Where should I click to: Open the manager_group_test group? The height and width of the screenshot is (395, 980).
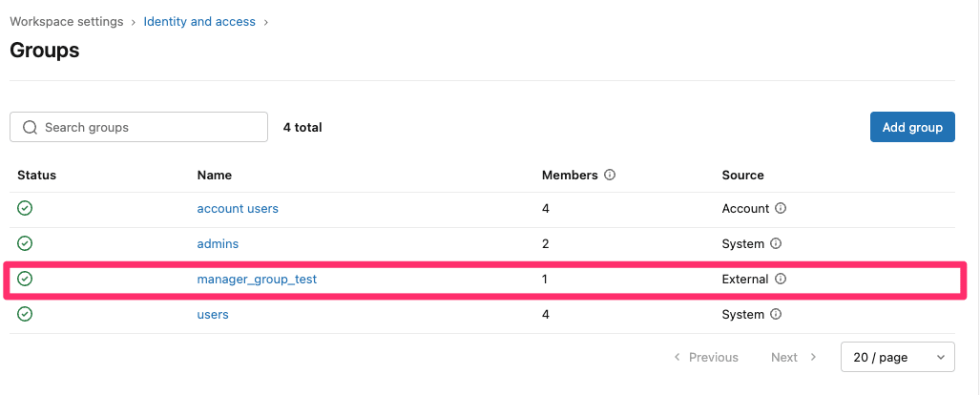point(257,280)
